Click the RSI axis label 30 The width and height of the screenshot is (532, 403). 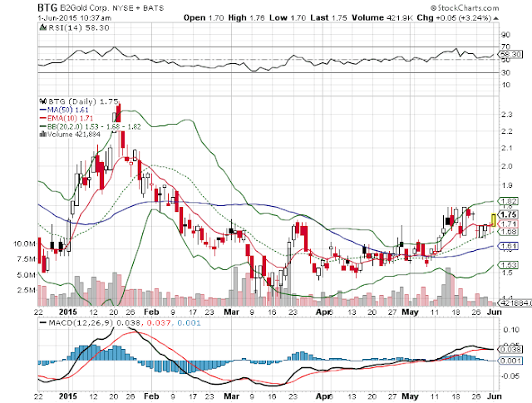click(506, 72)
